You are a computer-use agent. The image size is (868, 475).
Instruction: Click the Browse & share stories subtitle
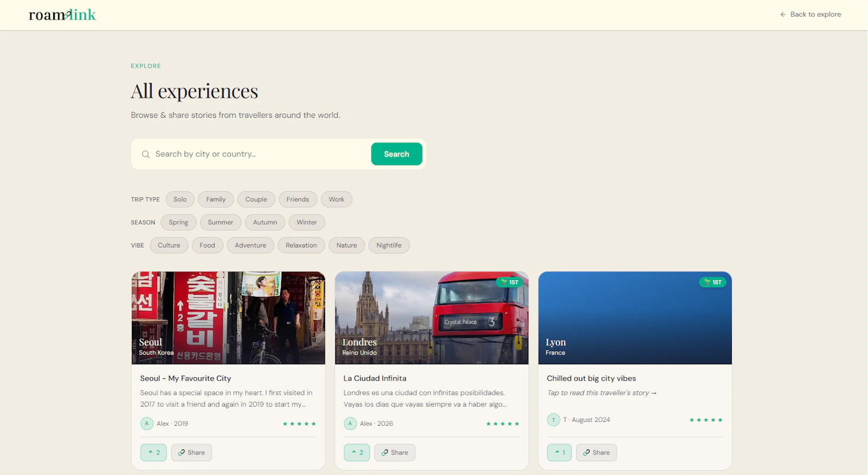235,115
